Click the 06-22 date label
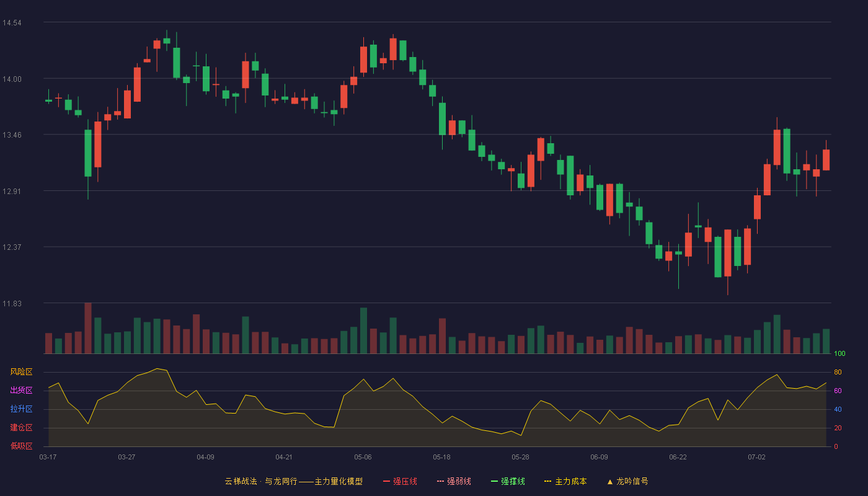This screenshot has width=868, height=496. pyautogui.click(x=678, y=457)
